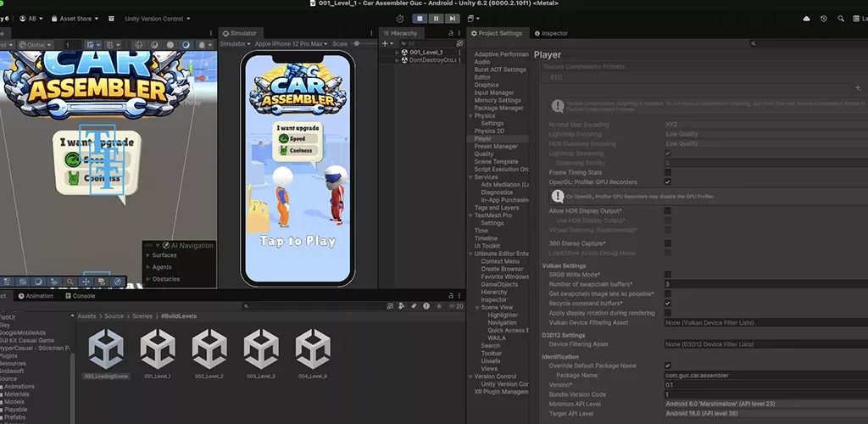
Task: Toggle 2D view sphere icon in Scene toolbar
Action: pos(138,44)
